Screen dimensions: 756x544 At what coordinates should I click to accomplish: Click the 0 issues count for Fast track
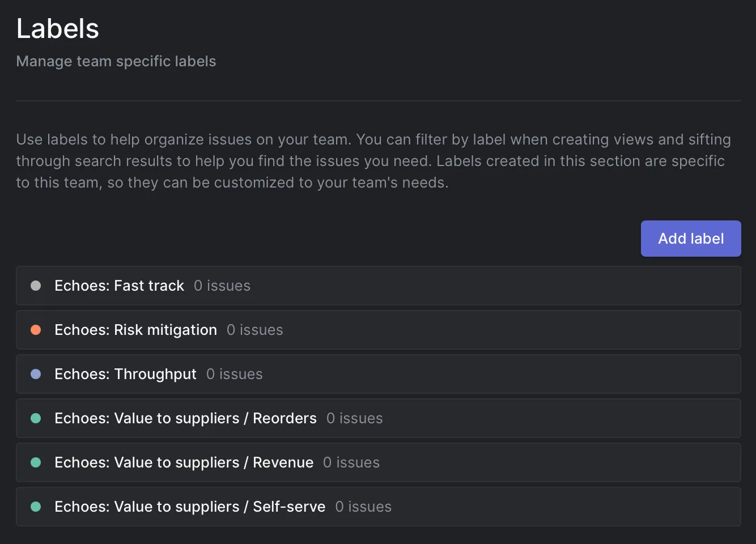222,286
